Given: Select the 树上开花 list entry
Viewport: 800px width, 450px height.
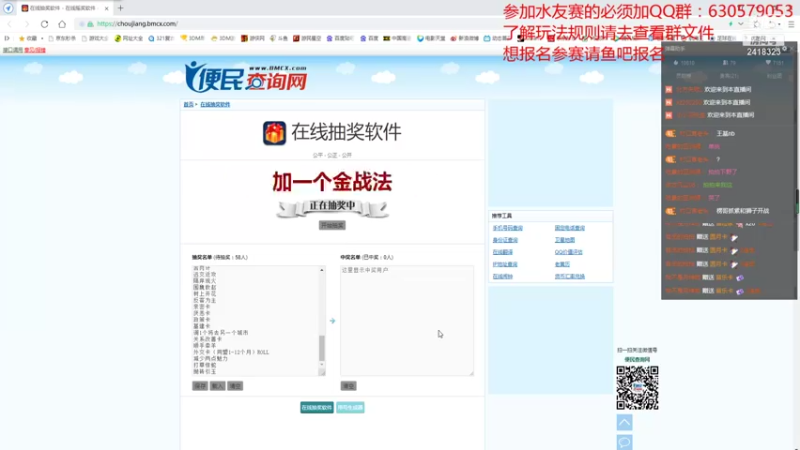Looking at the screenshot, I should tap(205, 294).
